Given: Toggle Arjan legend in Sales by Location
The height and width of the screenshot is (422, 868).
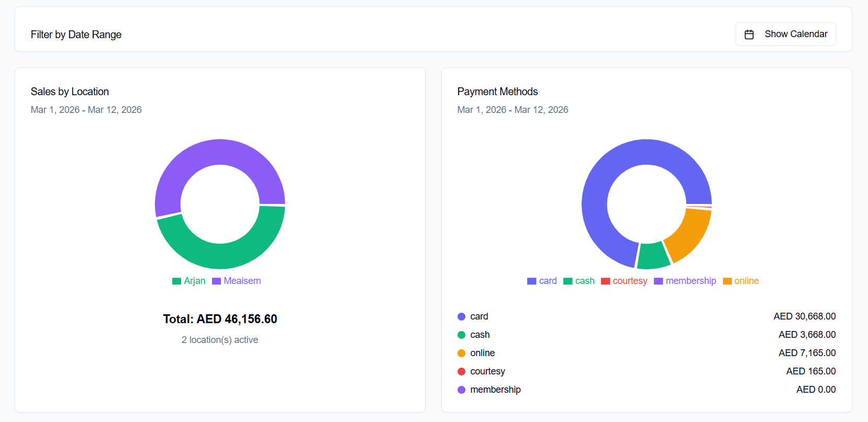Looking at the screenshot, I should click(x=189, y=281).
